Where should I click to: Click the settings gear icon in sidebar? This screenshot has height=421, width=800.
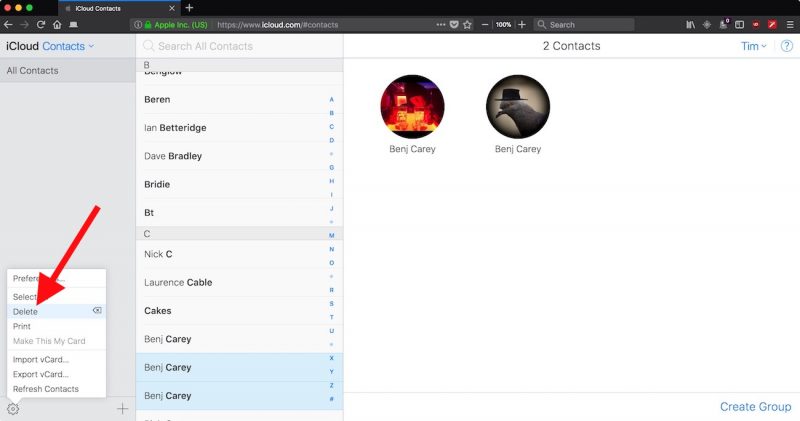[13, 408]
